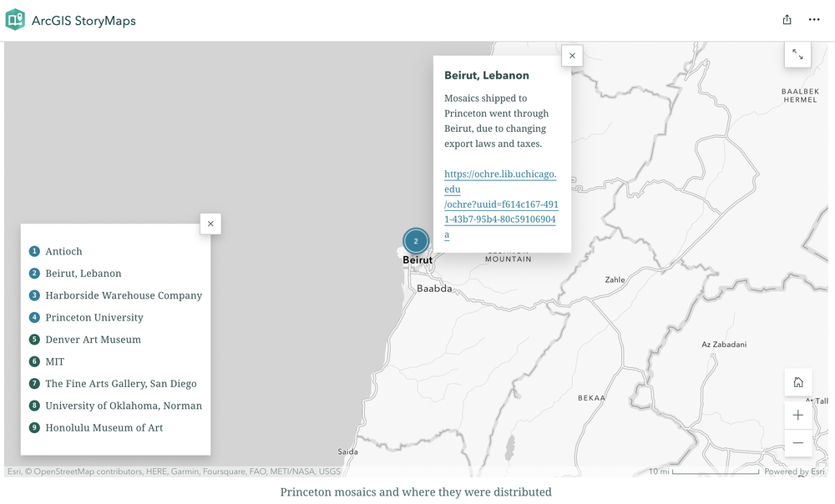This screenshot has height=504, width=835.
Task: Expand map to fullscreen view
Action: (797, 53)
